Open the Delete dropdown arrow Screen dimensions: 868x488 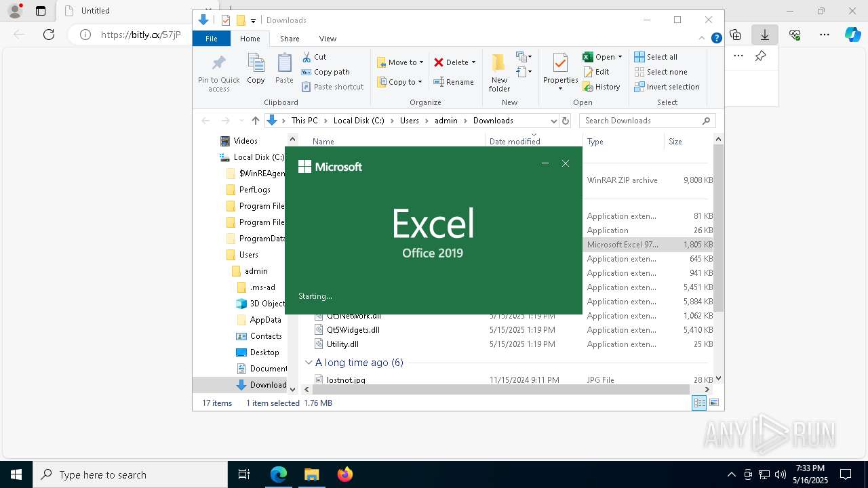click(x=473, y=62)
